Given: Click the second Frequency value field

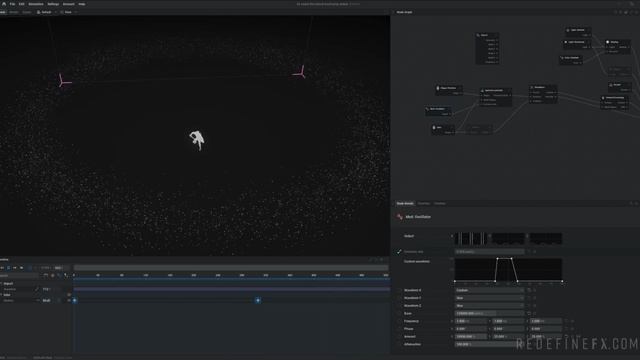Looking at the screenshot, I should coord(508,321).
